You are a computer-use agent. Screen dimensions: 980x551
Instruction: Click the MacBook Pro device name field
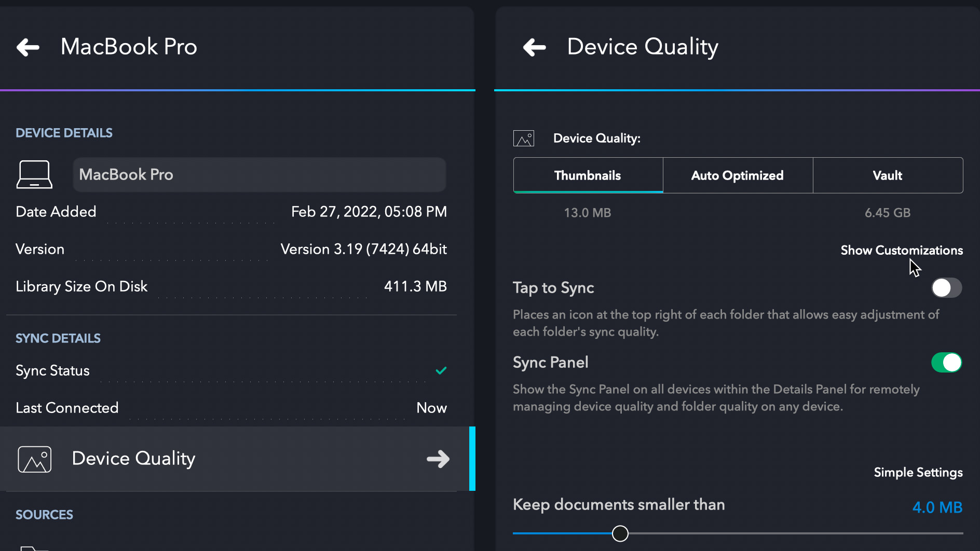[260, 174]
